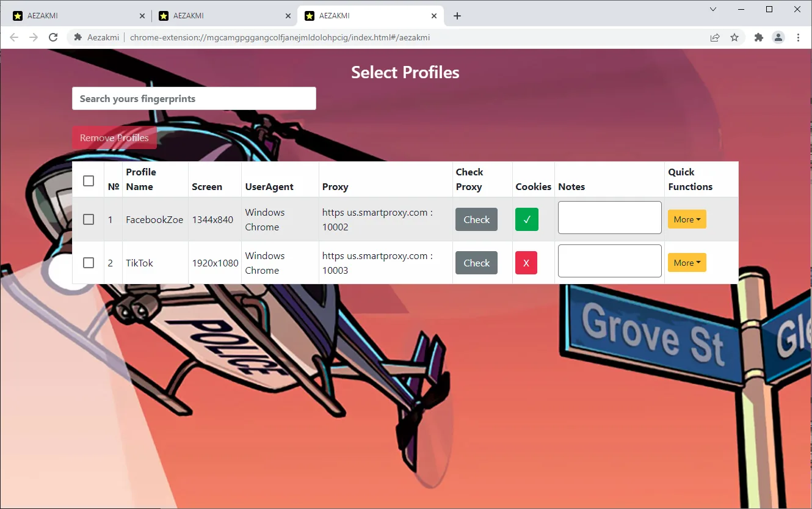
Task: Open the Chrome three-dot menu
Action: coord(798,37)
